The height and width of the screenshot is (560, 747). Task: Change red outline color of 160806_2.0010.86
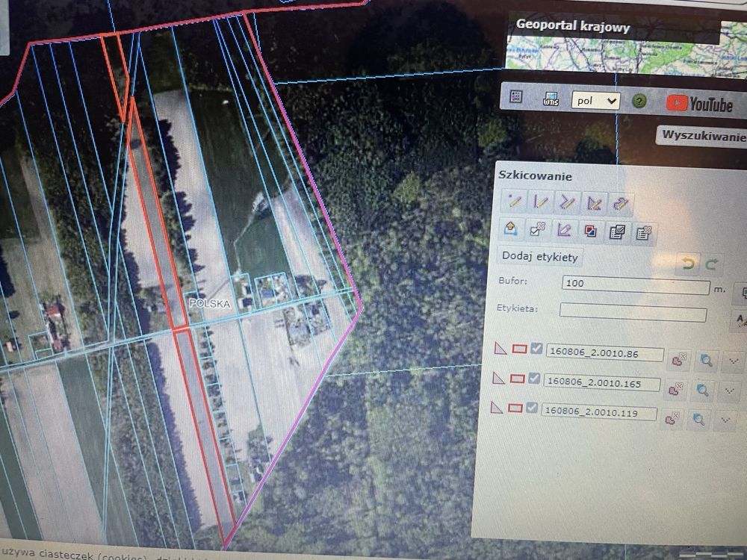519,349
